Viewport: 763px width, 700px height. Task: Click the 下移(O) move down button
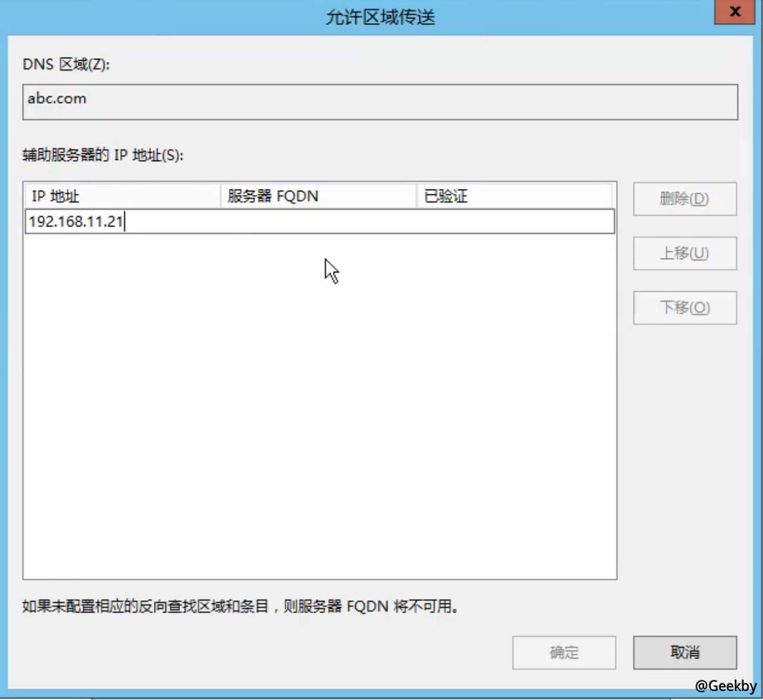pos(684,308)
